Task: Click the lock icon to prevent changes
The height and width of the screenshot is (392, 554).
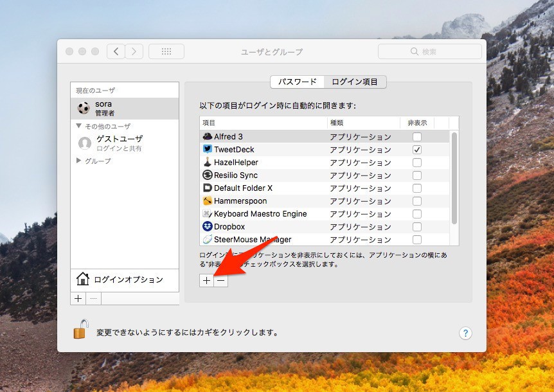Action: [80, 331]
